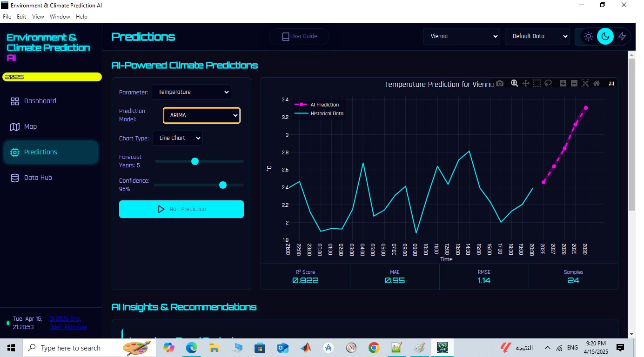Select the camera icon to download chart image
The width and height of the screenshot is (644, 357).
click(x=500, y=83)
